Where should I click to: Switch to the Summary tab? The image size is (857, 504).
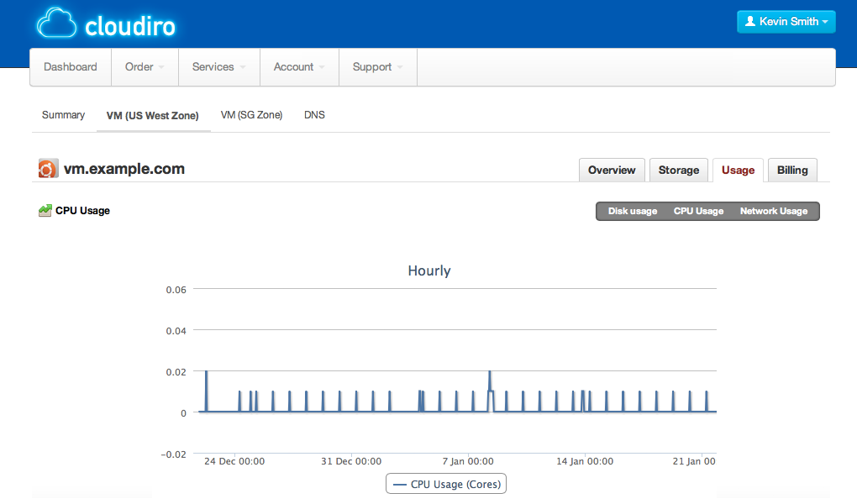[x=63, y=115]
